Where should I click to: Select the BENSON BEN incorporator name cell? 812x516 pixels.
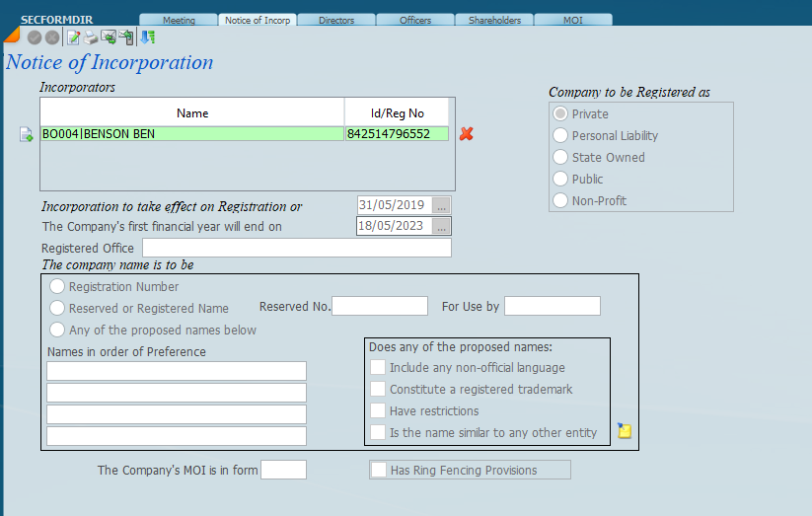192,134
